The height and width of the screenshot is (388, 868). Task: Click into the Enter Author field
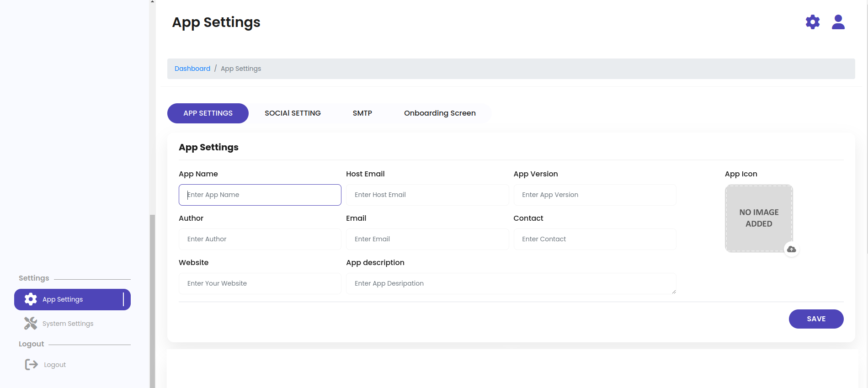pos(260,239)
